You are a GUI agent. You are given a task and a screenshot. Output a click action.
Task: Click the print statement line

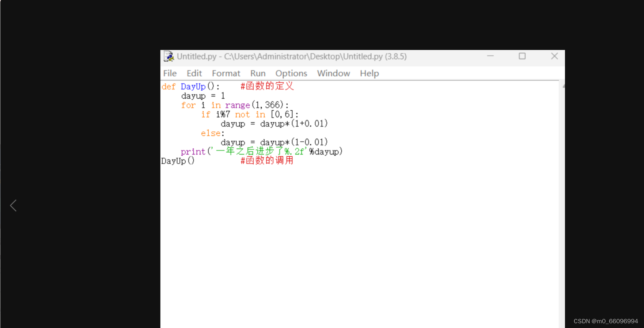[262, 152]
